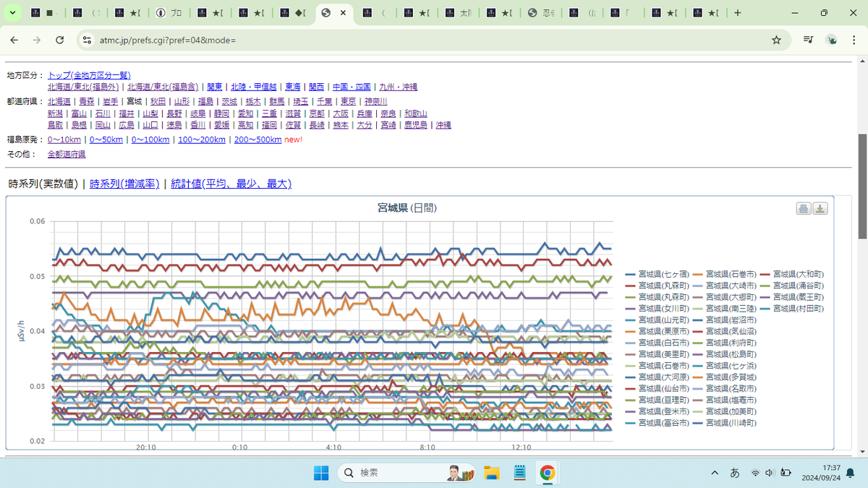Reload the page with the refresh icon
Screen dimensions: 868x488
point(60,40)
